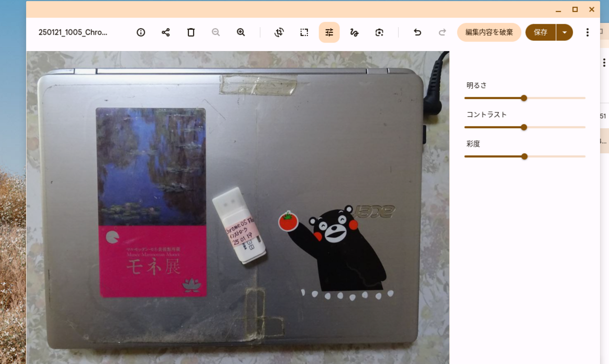
Task: Select the draw annotation tool
Action: (x=354, y=32)
